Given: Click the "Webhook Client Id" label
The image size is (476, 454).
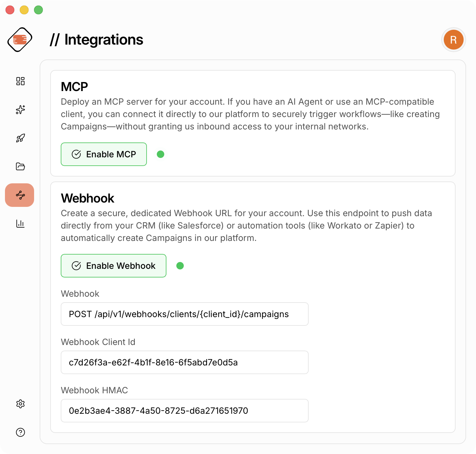Looking at the screenshot, I should coord(98,342).
